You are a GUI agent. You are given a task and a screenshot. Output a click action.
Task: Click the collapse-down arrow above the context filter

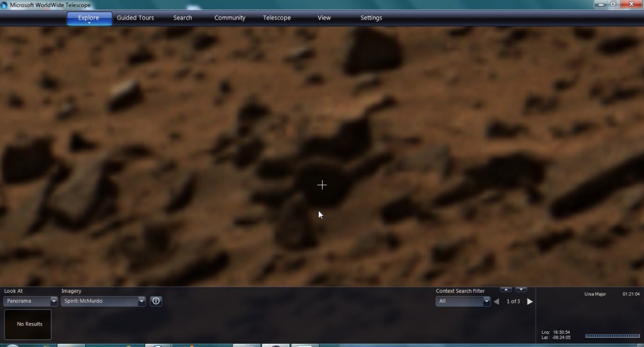(x=521, y=290)
